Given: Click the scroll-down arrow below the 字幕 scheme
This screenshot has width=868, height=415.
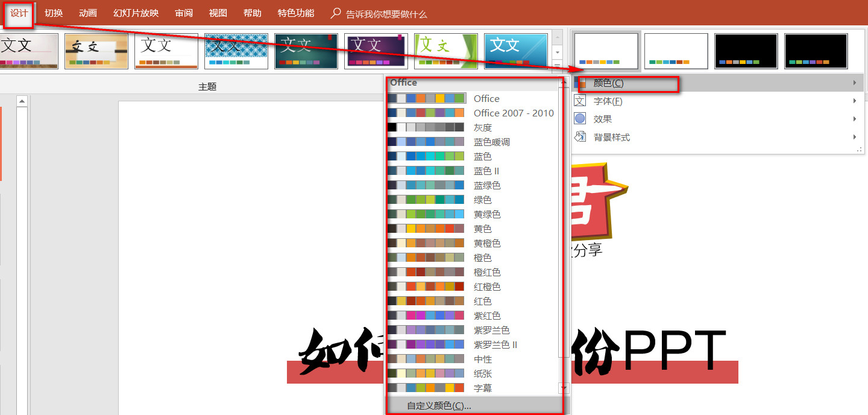Looking at the screenshot, I should click(564, 388).
